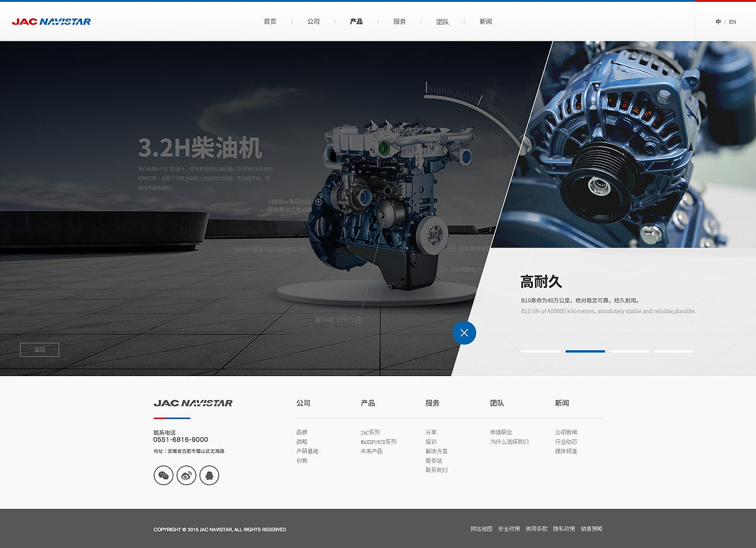Open 新闻 in top navigation
The height and width of the screenshot is (548, 756).
(486, 21)
